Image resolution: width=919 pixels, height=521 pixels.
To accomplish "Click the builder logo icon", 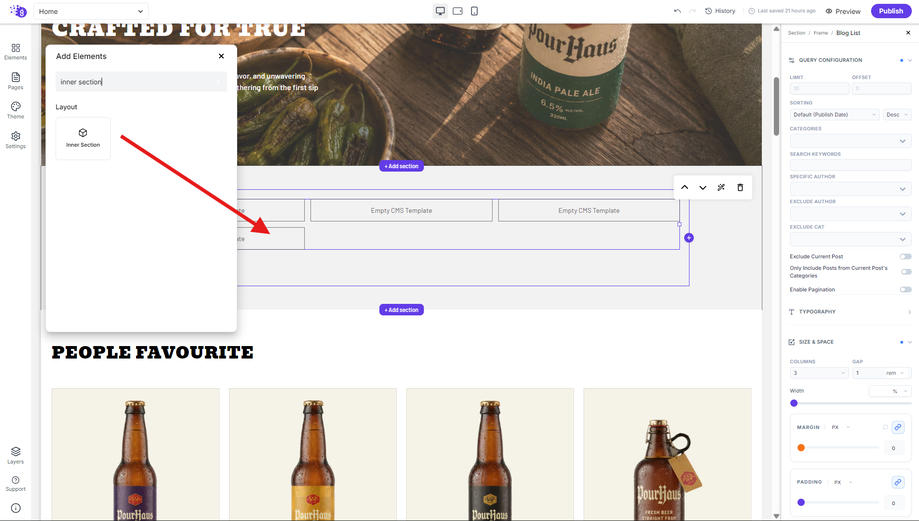I will tap(18, 11).
